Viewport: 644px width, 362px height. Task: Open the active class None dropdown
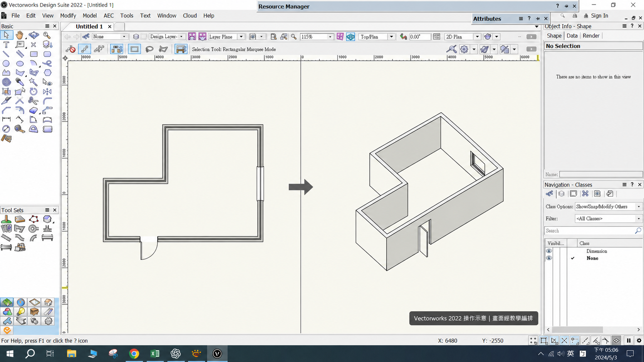tap(110, 37)
